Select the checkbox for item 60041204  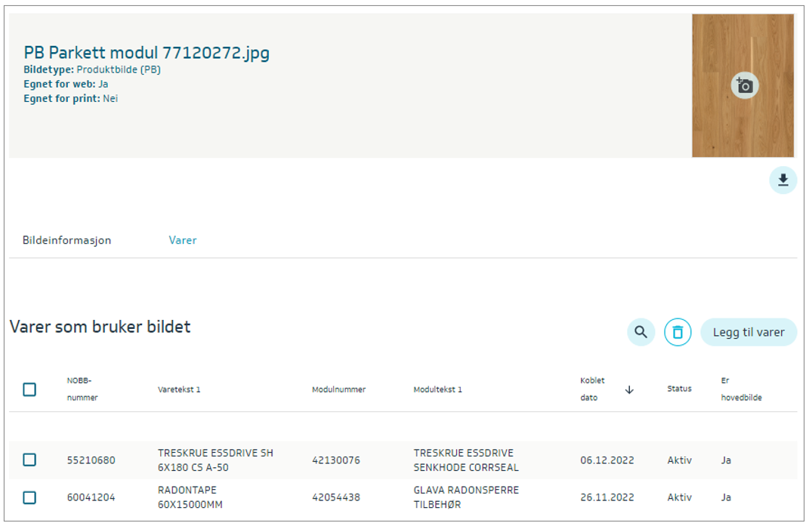(x=29, y=497)
